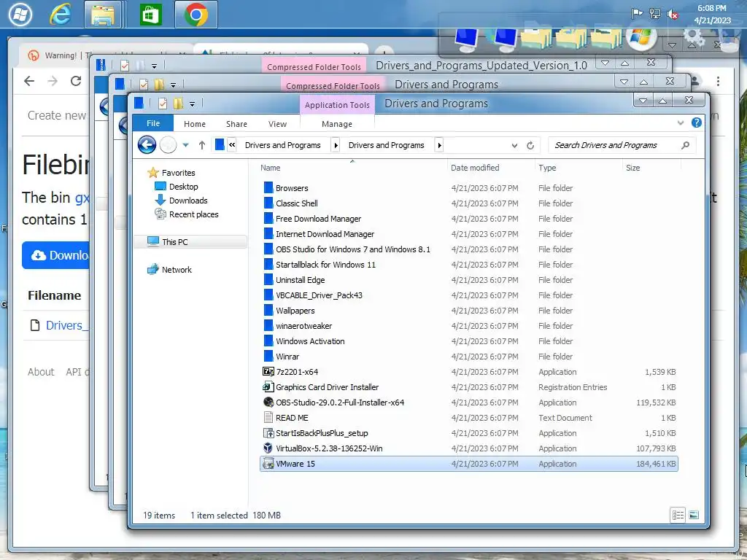The image size is (747, 560).
Task: Switch to Google Chrome on the taskbar
Action: click(196, 15)
